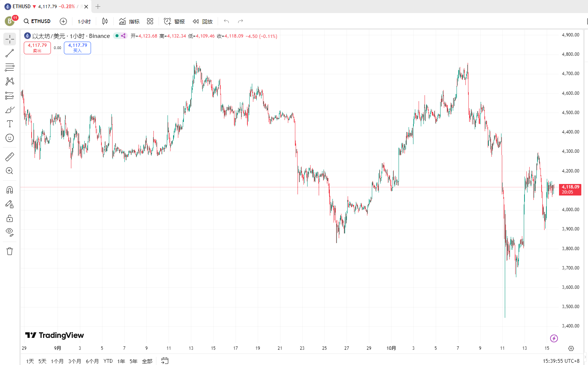Open the candlestick chart type menu
The image size is (588, 365).
pyautogui.click(x=105, y=22)
